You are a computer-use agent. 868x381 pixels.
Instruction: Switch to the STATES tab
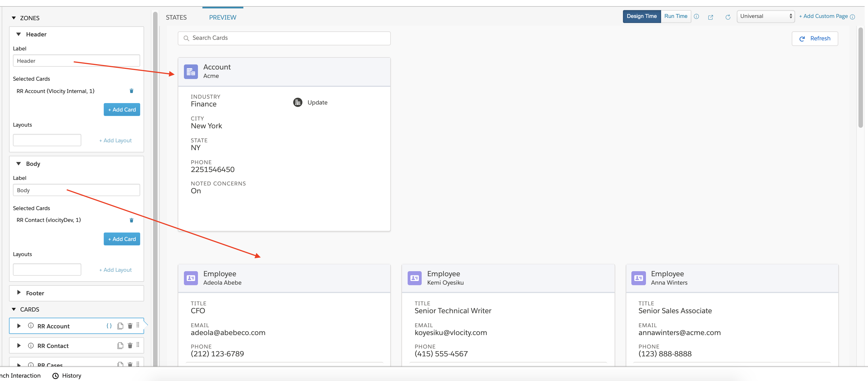point(176,17)
